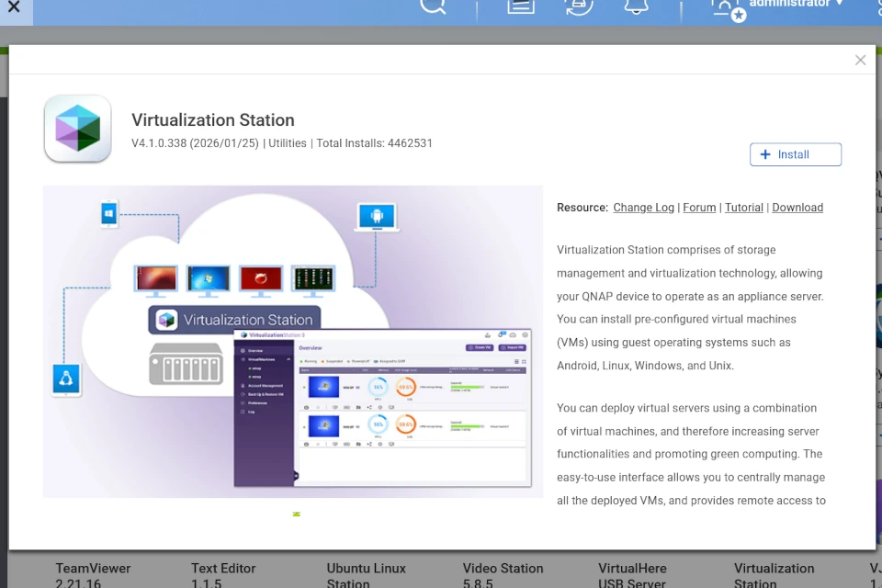Click the Virtualization Station app icon

77,130
